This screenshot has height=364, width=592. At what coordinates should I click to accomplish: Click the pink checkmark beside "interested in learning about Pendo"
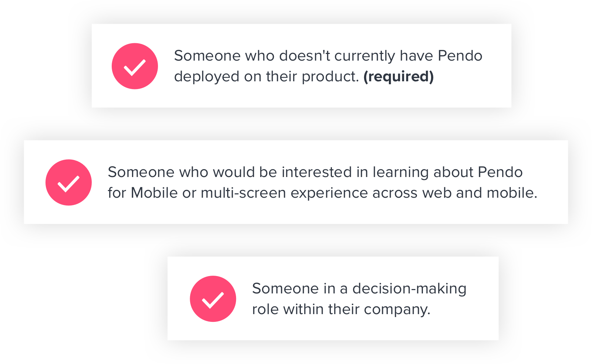(68, 183)
